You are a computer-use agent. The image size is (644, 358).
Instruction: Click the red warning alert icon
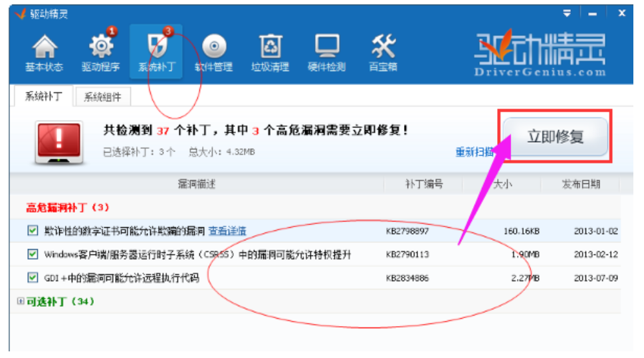click(58, 141)
